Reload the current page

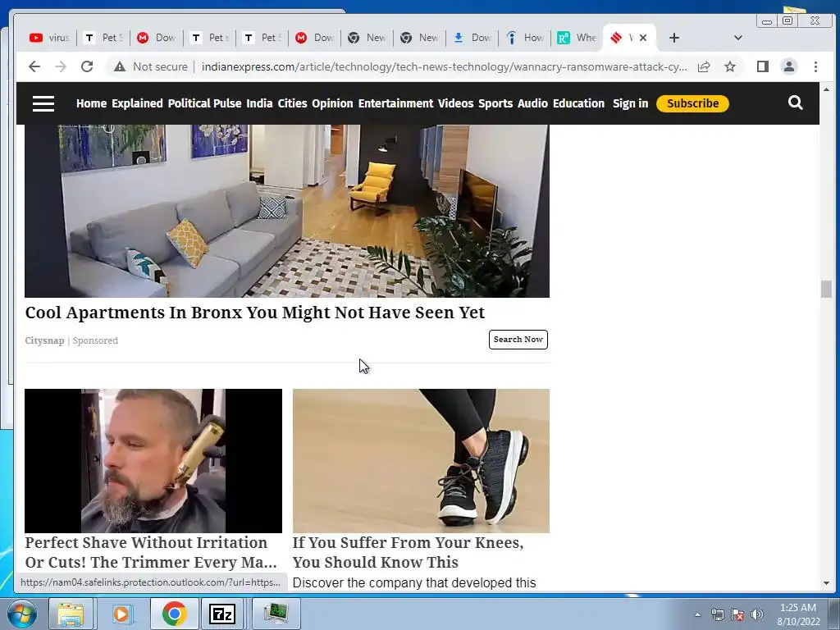coord(87,66)
